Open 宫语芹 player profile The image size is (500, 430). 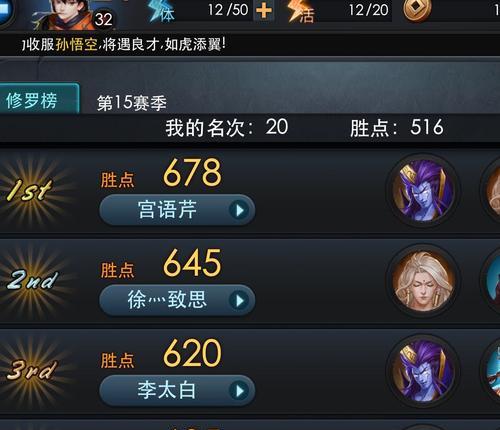177,210
